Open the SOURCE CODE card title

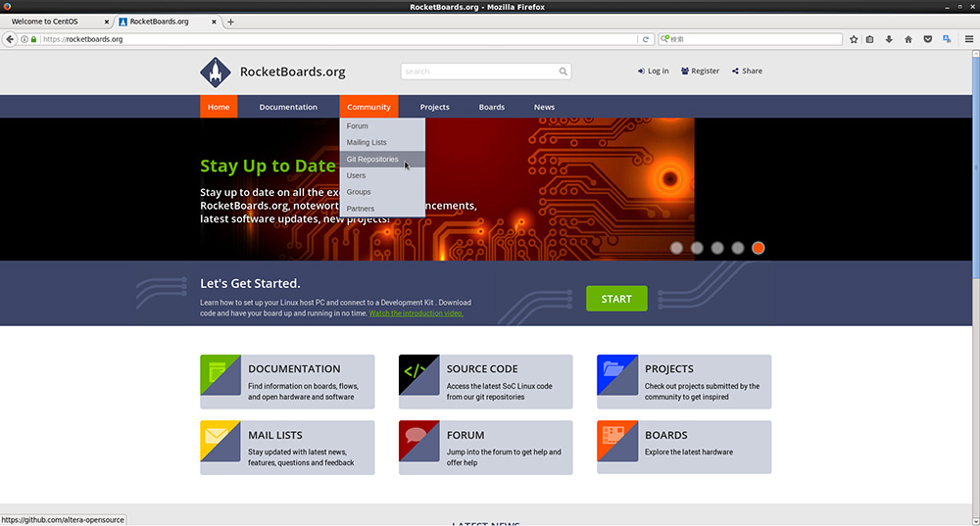[482, 368]
